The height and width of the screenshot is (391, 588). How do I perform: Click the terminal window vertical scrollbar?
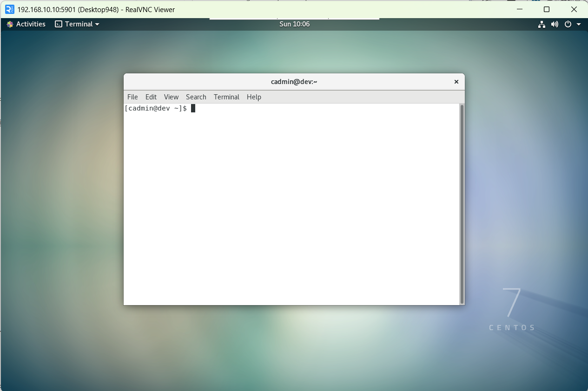pos(462,203)
